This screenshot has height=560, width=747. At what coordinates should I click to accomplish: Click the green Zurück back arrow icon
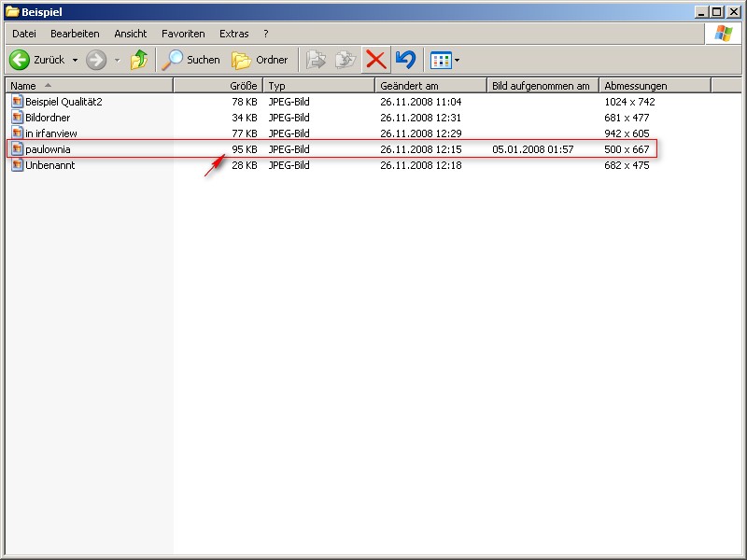(x=20, y=60)
